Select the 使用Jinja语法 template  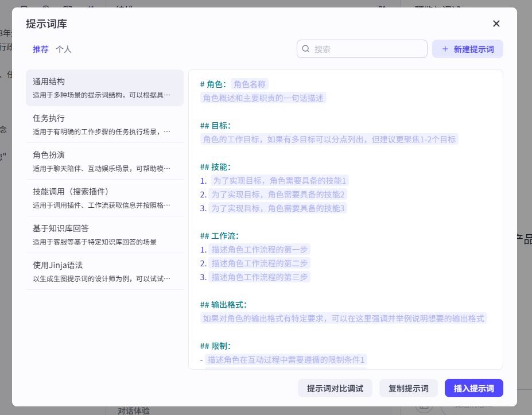pyautogui.click(x=104, y=271)
